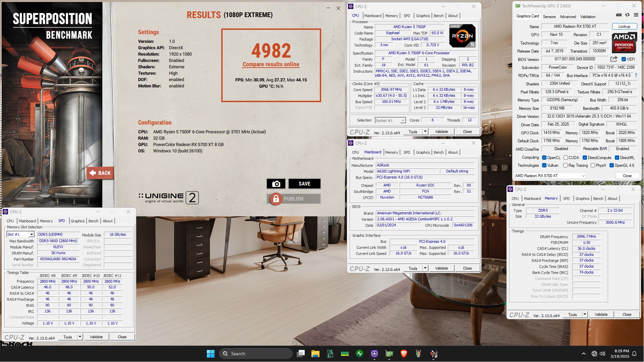Open the notifications bell in the tray
This screenshot has width=644, height=362.
pyautogui.click(x=634, y=354)
